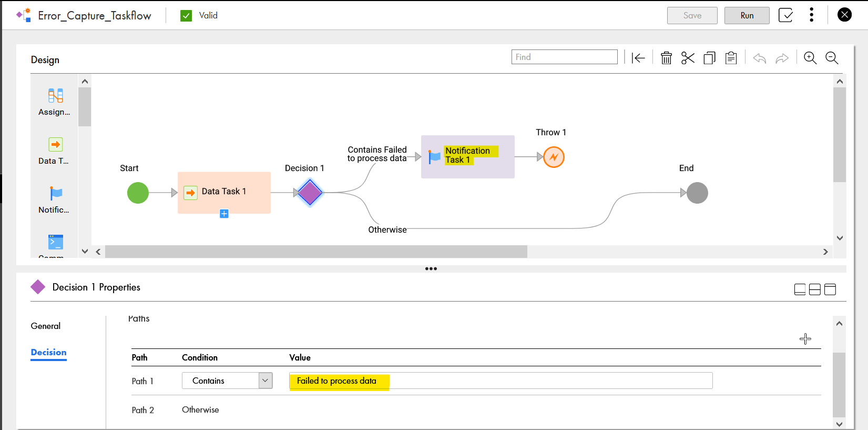Click the canvas horizontal scrollbar thumb
The height and width of the screenshot is (430, 868).
[316, 252]
